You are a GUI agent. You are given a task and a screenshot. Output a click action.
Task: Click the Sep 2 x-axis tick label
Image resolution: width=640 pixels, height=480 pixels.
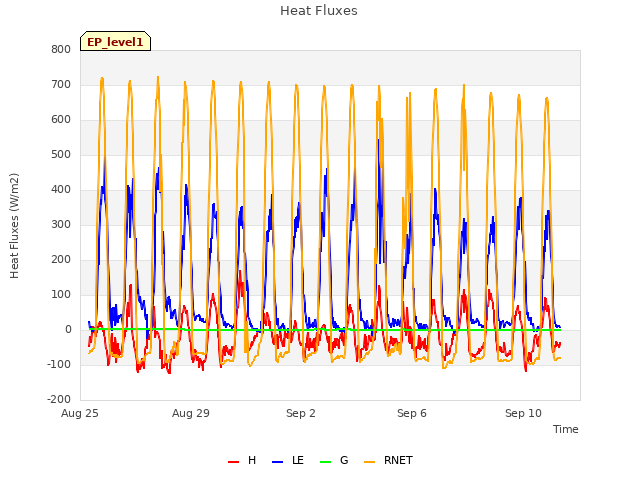pyautogui.click(x=301, y=413)
